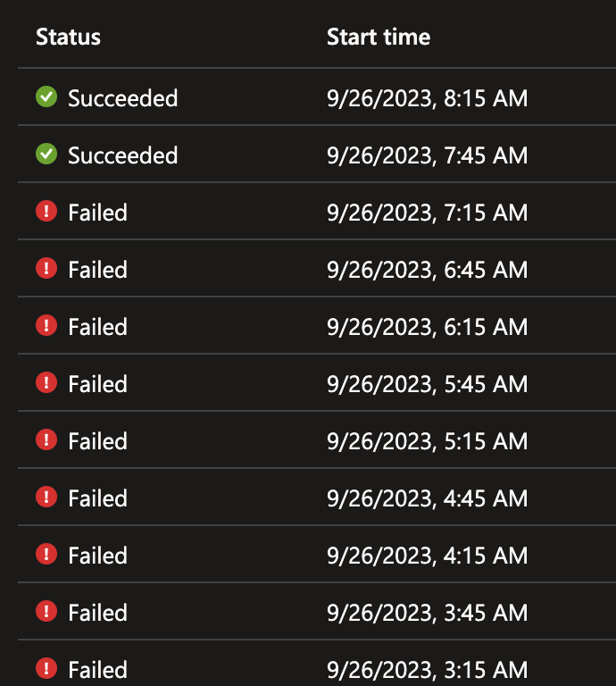616x686 pixels.
Task: Open the Succeeded run from 8:15 AM
Action: [123, 98]
